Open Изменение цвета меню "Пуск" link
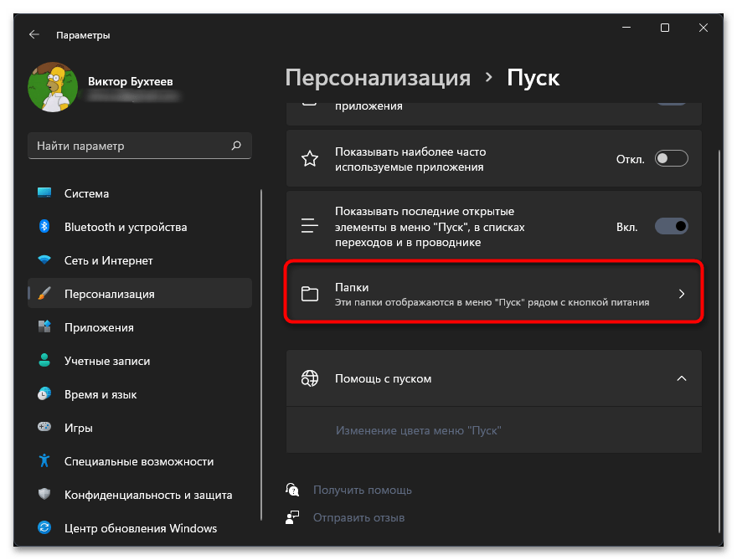 [418, 430]
